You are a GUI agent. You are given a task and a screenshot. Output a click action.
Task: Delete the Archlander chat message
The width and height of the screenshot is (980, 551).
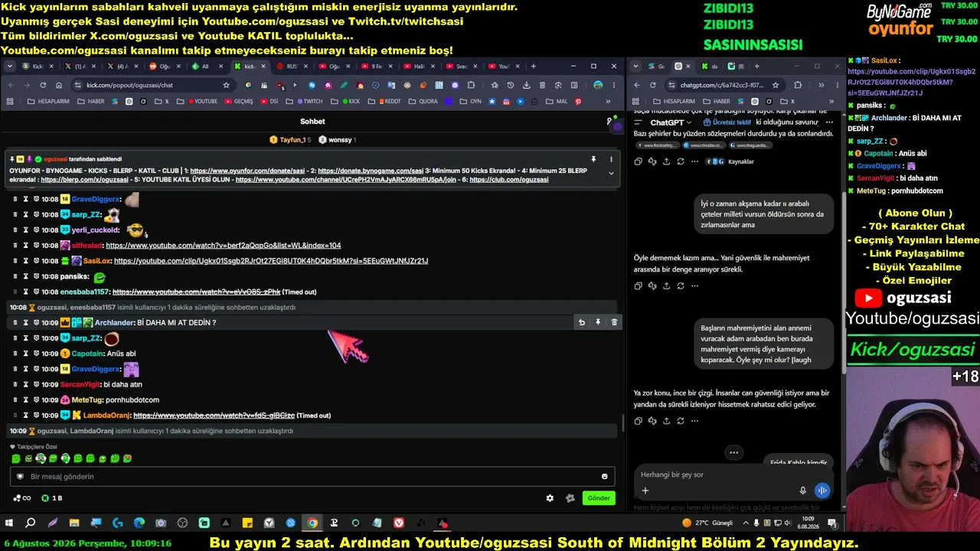[614, 322]
